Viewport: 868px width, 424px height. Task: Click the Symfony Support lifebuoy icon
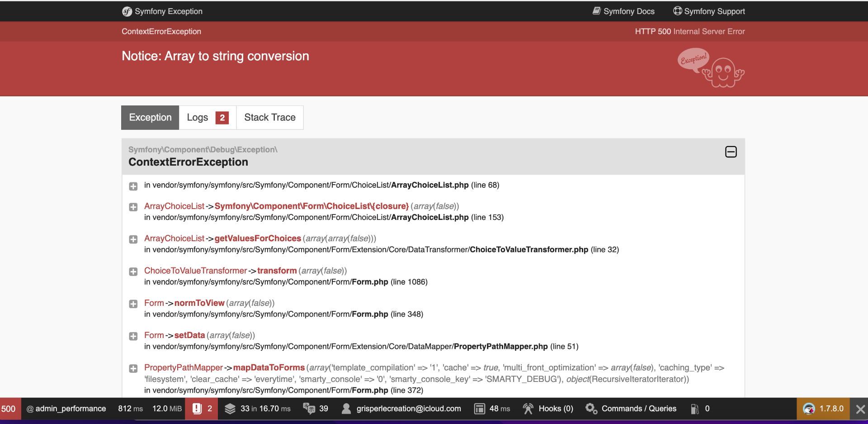(x=677, y=11)
